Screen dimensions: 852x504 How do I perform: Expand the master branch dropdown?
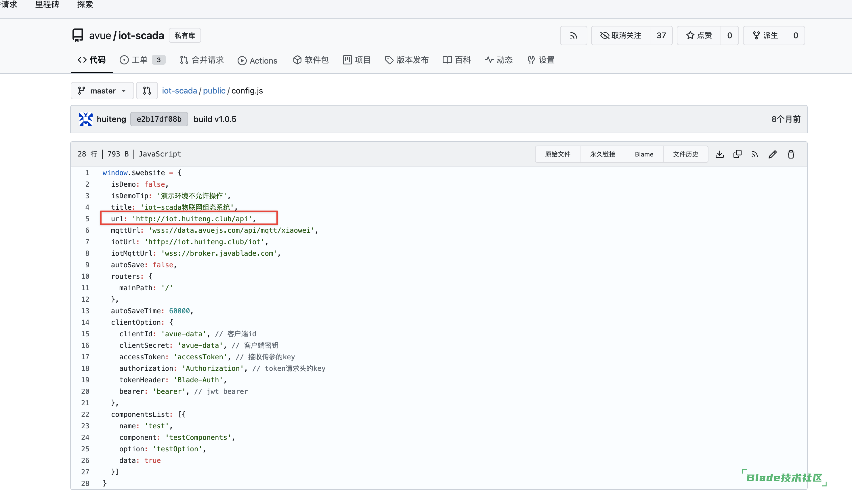coord(102,91)
